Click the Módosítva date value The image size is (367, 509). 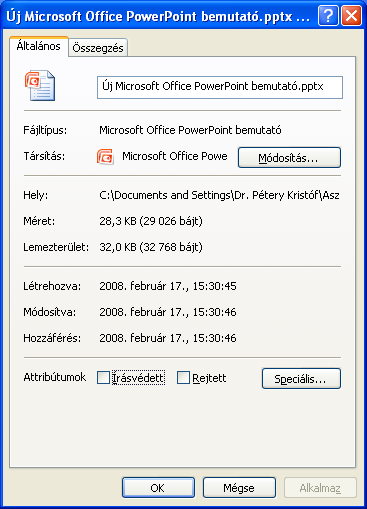[168, 312]
